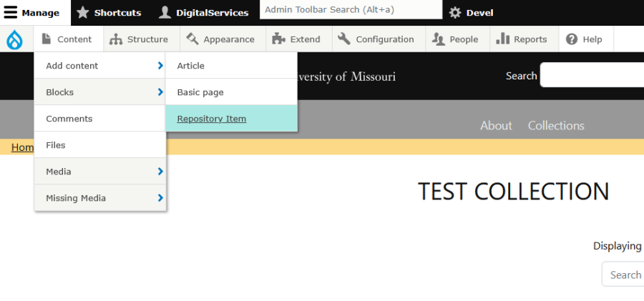
Task: Go to the About page link
Action: pyautogui.click(x=496, y=126)
